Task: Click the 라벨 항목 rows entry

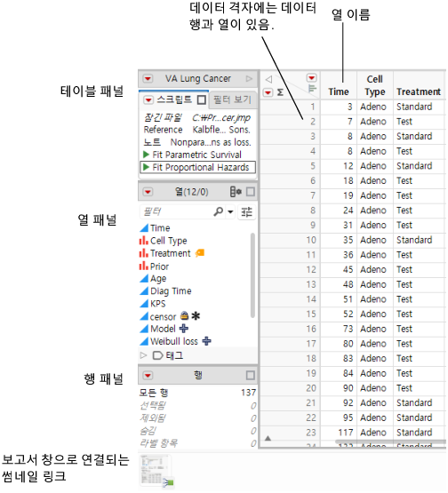Action: click(x=197, y=443)
